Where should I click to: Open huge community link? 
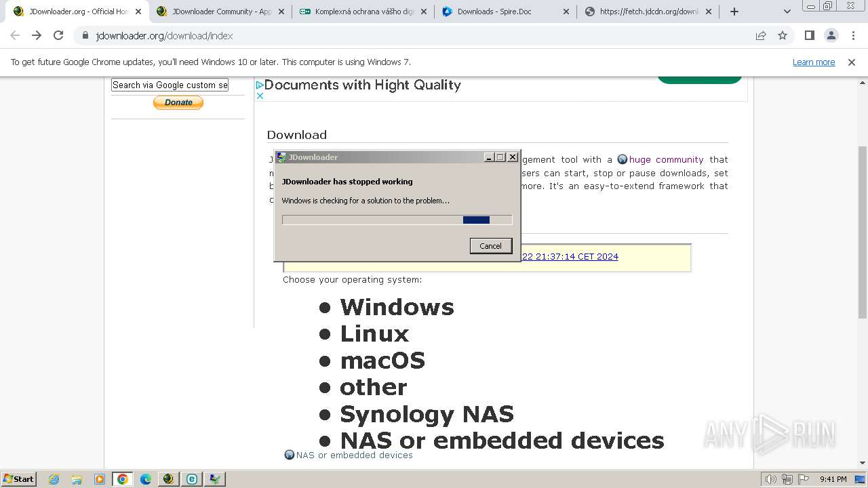pyautogui.click(x=666, y=160)
